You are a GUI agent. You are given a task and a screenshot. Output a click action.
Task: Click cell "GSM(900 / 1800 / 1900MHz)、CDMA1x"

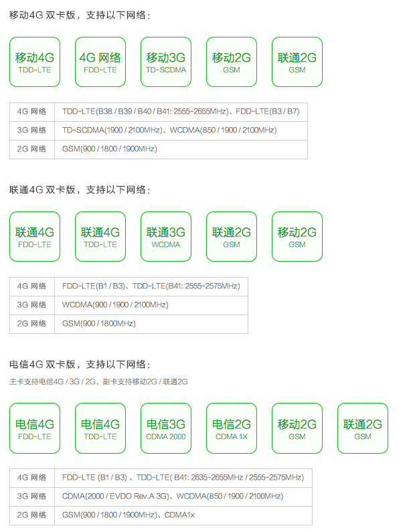183,515
